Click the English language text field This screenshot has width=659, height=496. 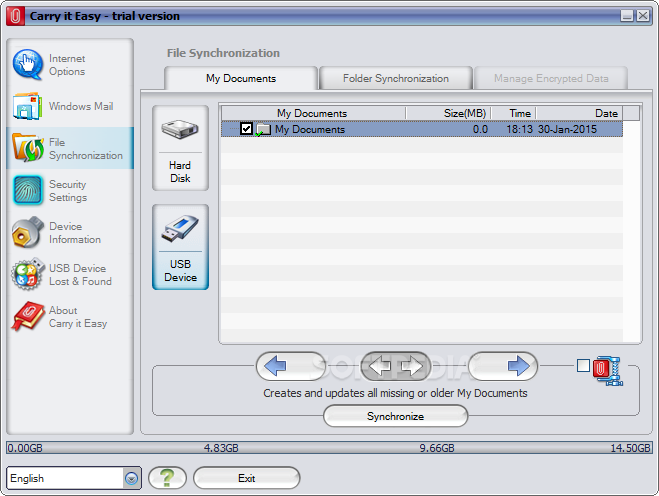click(65, 478)
